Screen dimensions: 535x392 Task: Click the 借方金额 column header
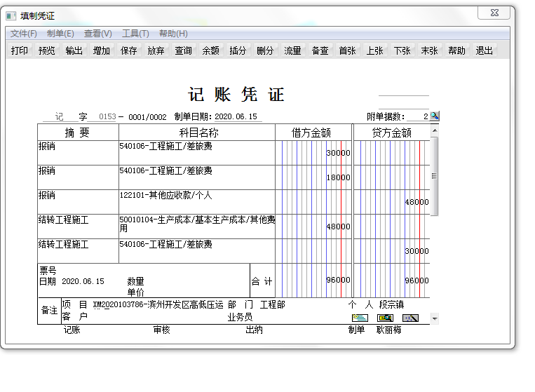(x=313, y=133)
